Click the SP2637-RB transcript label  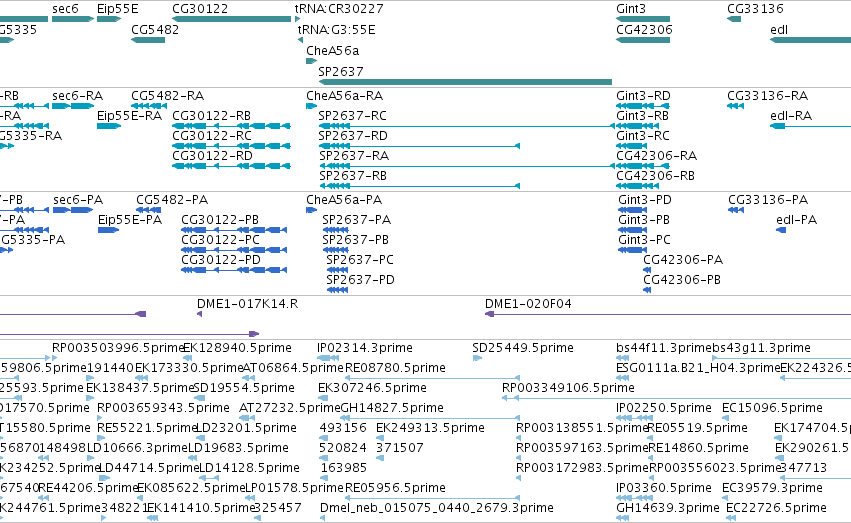(x=353, y=176)
